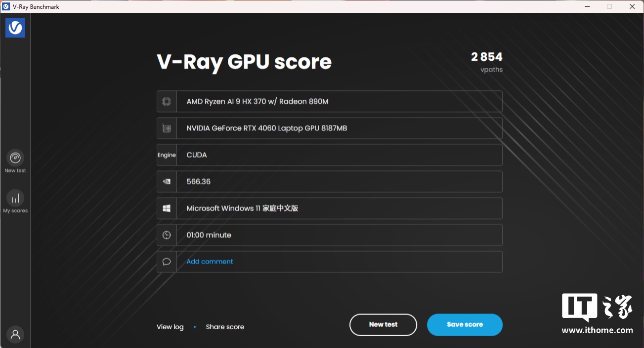The width and height of the screenshot is (644, 348).
Task: Click the 2 854 vpaths score value
Action: 487,57
